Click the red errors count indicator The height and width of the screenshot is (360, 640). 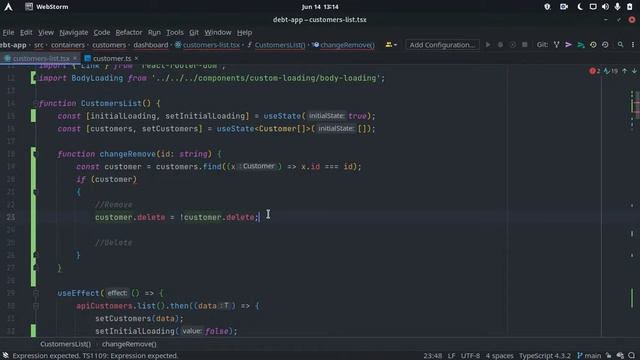click(x=594, y=71)
